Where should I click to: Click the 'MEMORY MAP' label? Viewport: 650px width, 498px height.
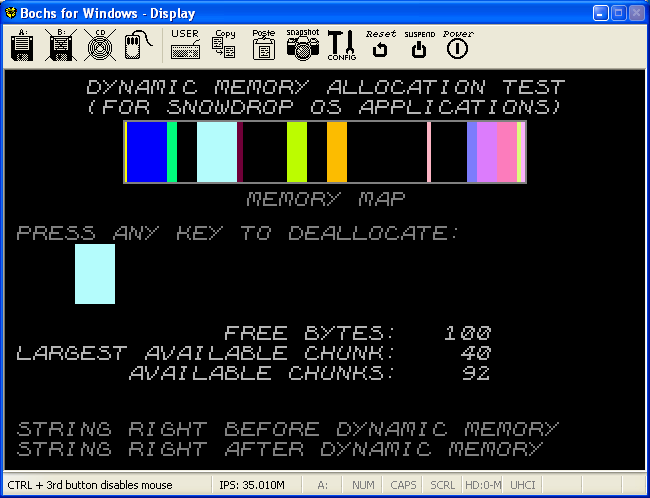(x=326, y=199)
